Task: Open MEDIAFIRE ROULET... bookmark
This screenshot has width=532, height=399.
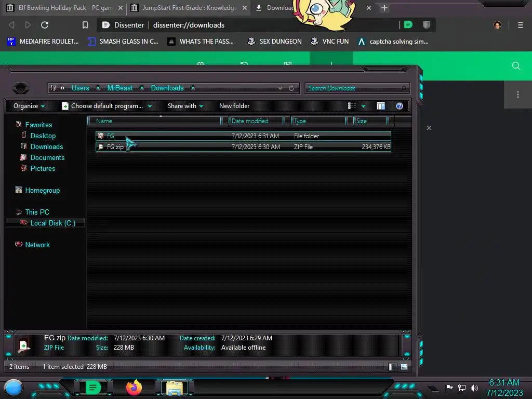Action: [x=43, y=42]
